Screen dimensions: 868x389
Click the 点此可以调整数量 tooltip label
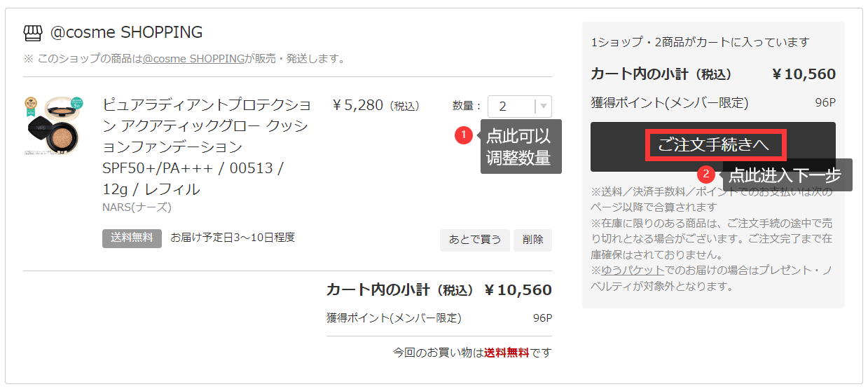[519, 146]
